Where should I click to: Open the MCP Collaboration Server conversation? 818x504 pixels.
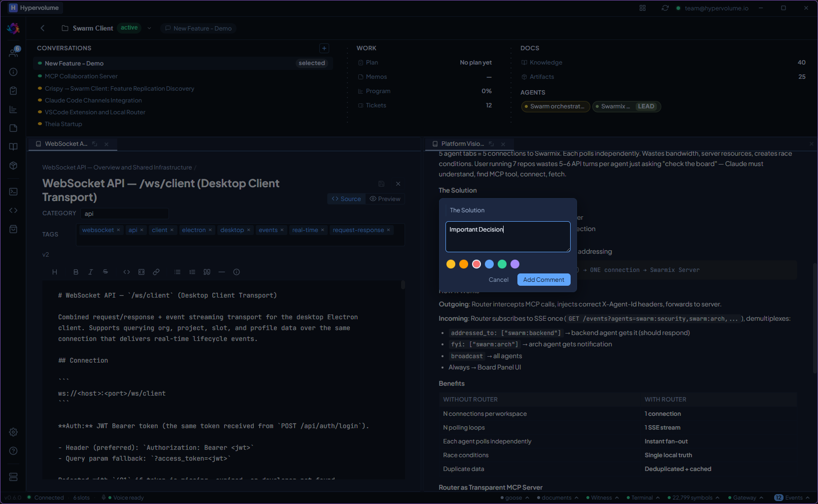pyautogui.click(x=81, y=76)
